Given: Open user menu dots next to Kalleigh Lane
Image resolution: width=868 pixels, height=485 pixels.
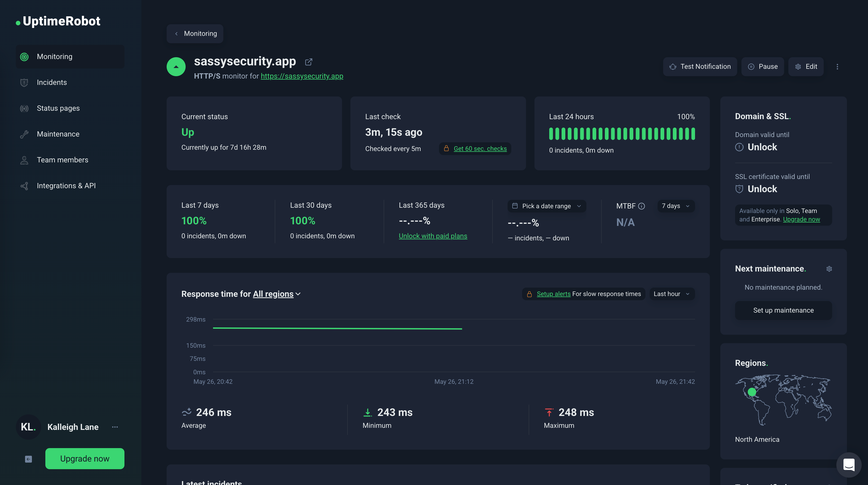Looking at the screenshot, I should tap(115, 427).
